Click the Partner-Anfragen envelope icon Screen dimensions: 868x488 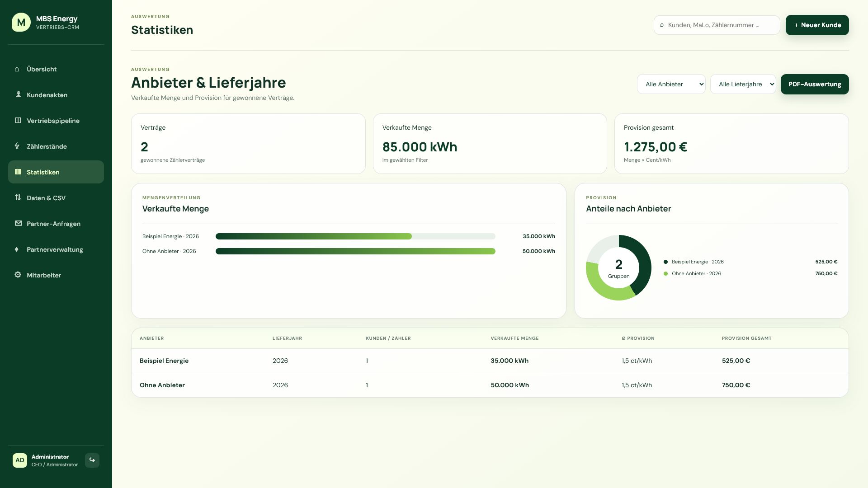coord(19,223)
